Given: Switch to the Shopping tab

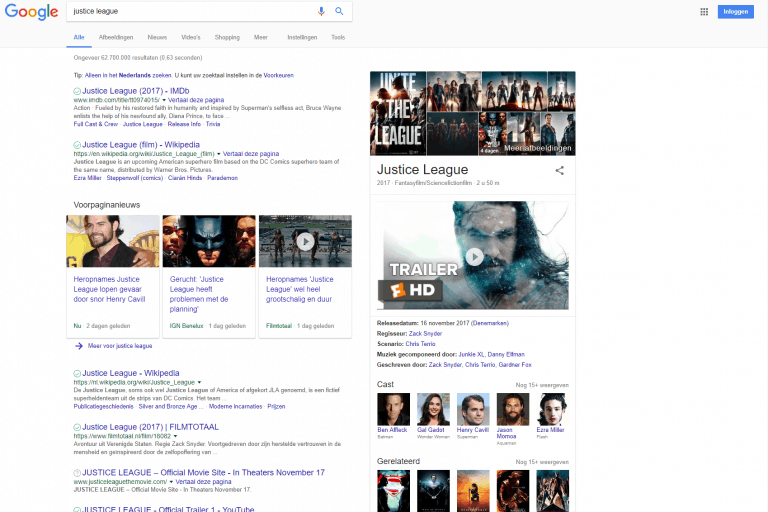Looking at the screenshot, I should tap(227, 37).
